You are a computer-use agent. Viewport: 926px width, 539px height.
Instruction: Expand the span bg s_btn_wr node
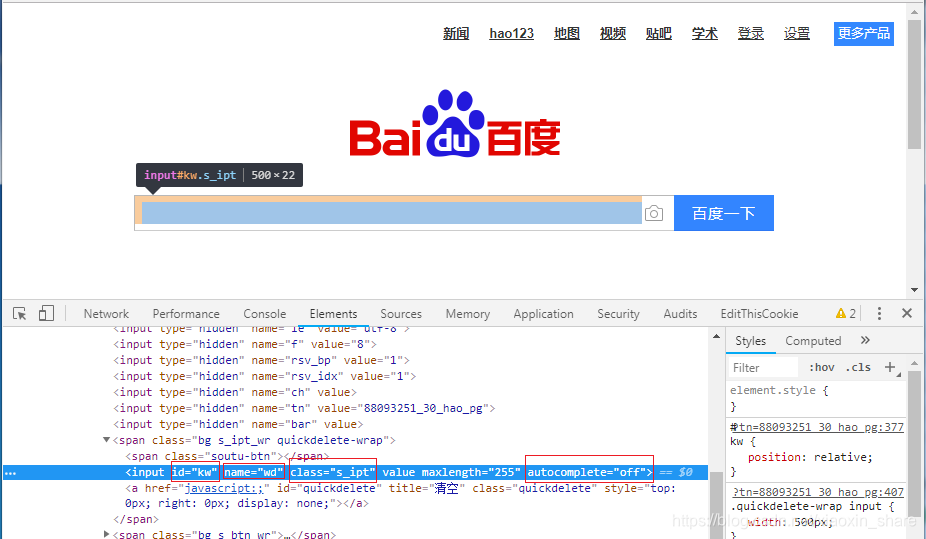tap(106, 534)
